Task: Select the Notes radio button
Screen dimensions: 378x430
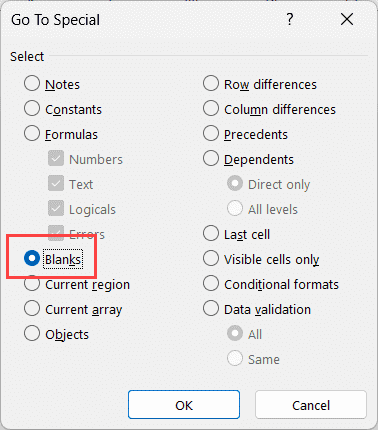Action: pos(32,84)
